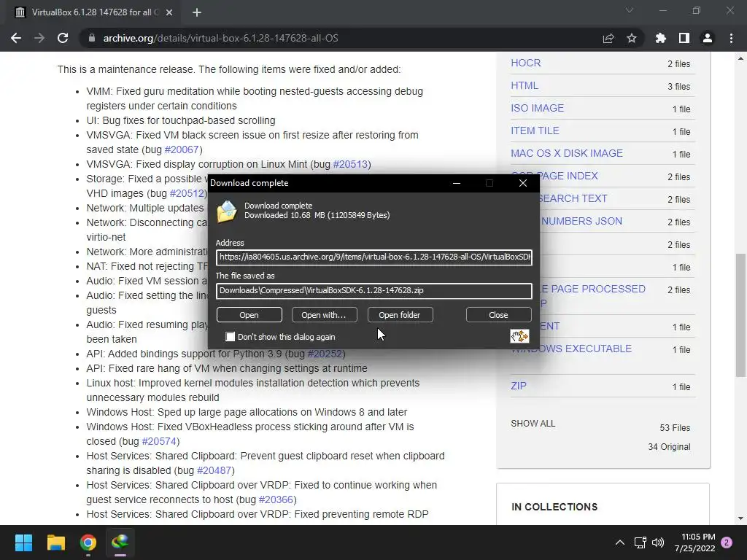
Task: Bookmark this page with the star icon
Action: 631,38
